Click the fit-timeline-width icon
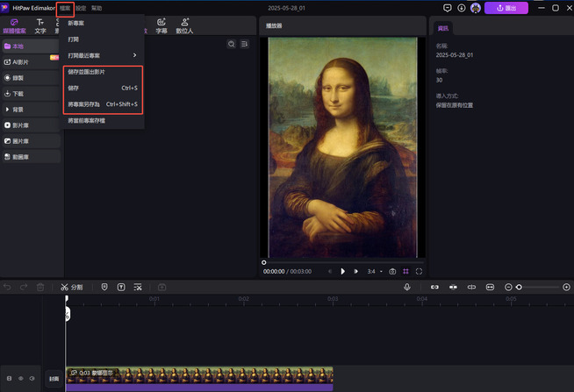 pyautogui.click(x=490, y=287)
